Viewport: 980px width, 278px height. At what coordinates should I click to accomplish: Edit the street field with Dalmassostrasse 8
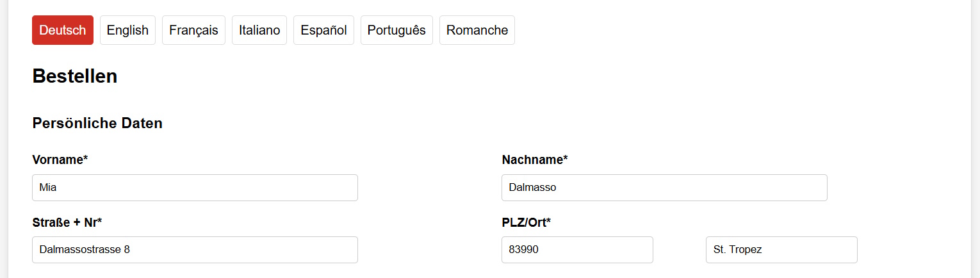195,250
